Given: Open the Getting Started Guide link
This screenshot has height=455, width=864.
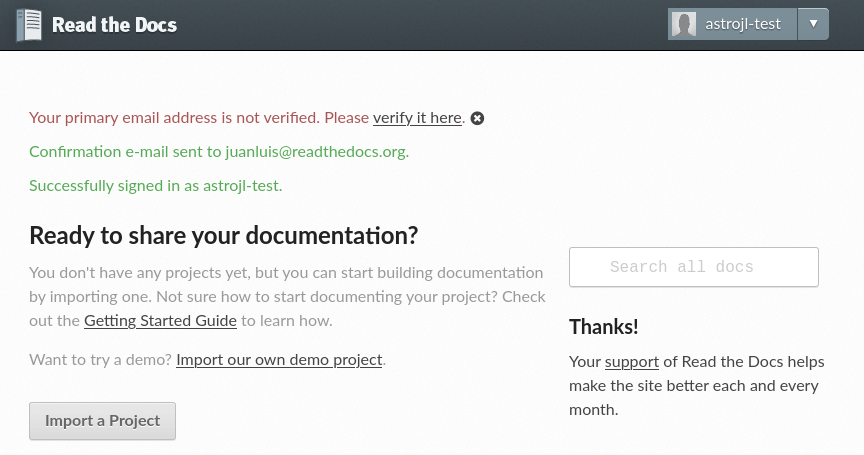Looking at the screenshot, I should pos(160,321).
